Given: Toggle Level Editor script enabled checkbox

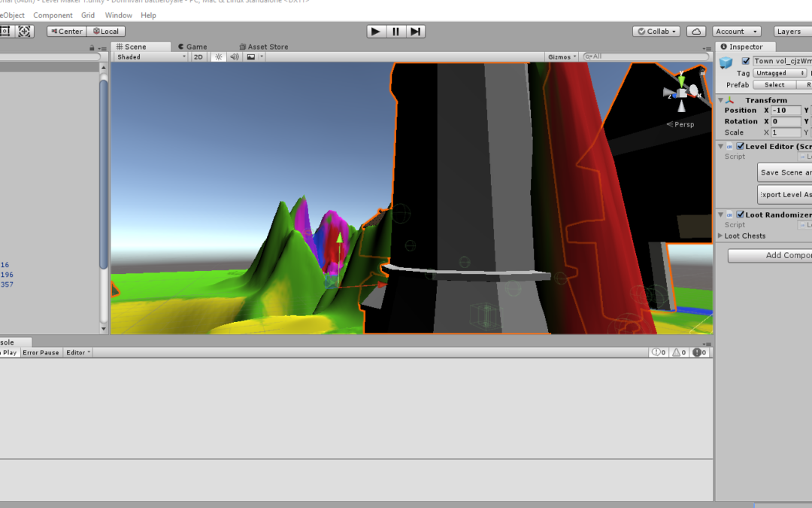Looking at the screenshot, I should [740, 146].
